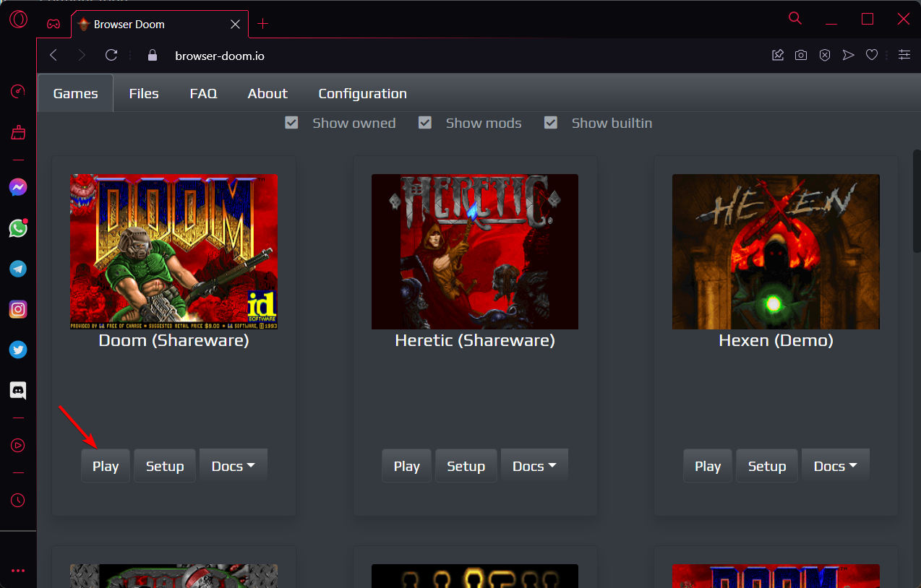
Task: Open GX Control speedometer icon in sidebar
Action: (x=18, y=91)
